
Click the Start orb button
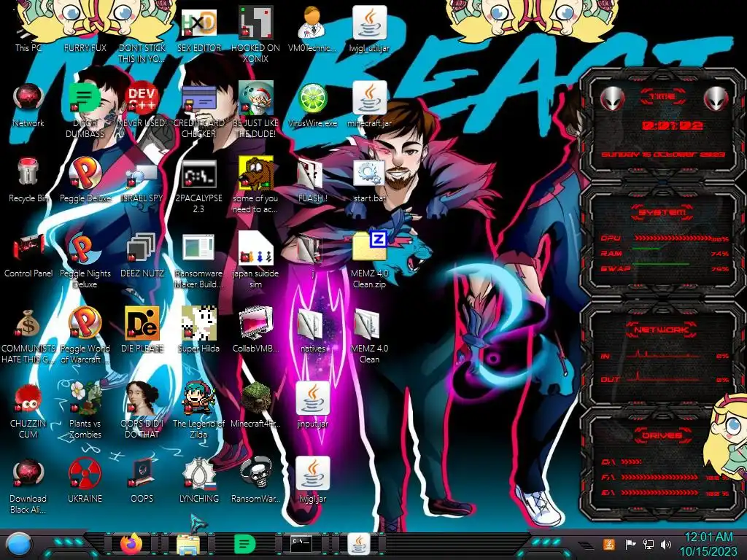pos(18,545)
